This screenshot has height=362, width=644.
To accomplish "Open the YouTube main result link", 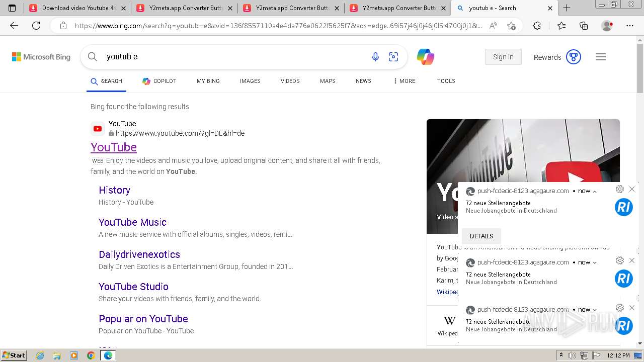I will pos(114,147).
